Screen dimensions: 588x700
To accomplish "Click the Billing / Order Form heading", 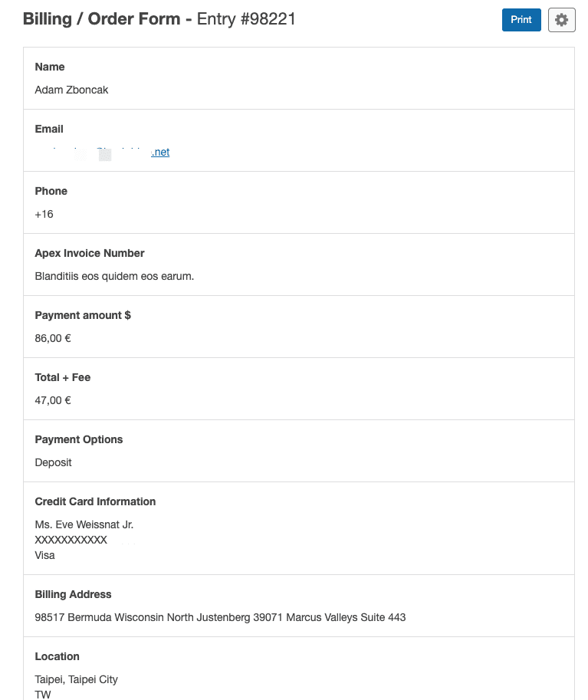I will 102,18.
